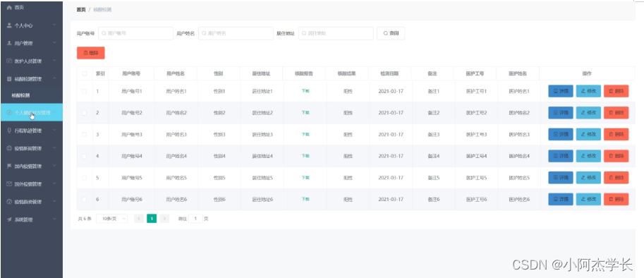Check the box for row 用户账号6
Screen dimensions: 644x278
85,199
